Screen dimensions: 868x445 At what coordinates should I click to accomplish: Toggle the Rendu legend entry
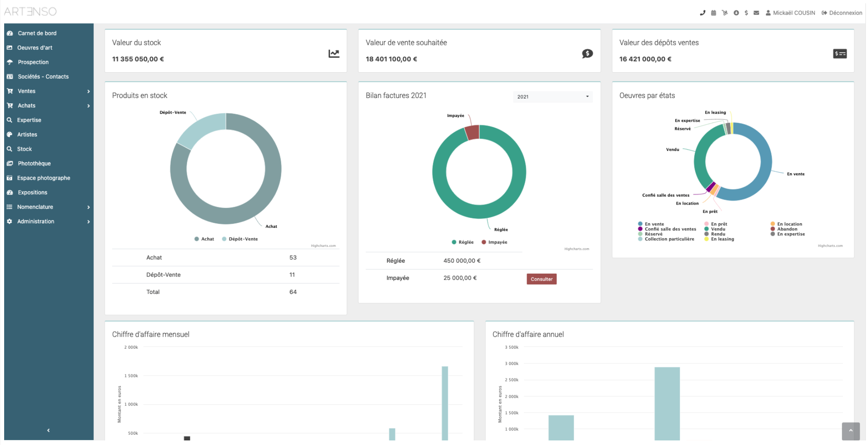point(715,234)
